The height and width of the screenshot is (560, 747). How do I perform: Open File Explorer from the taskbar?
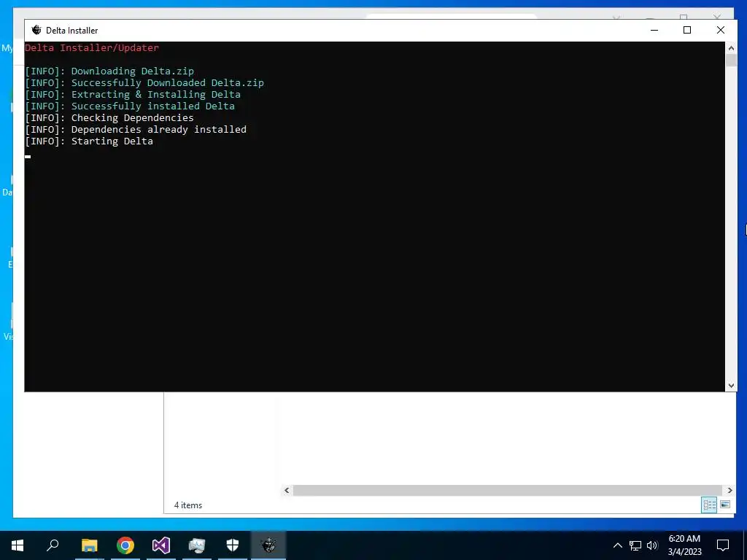click(89, 545)
